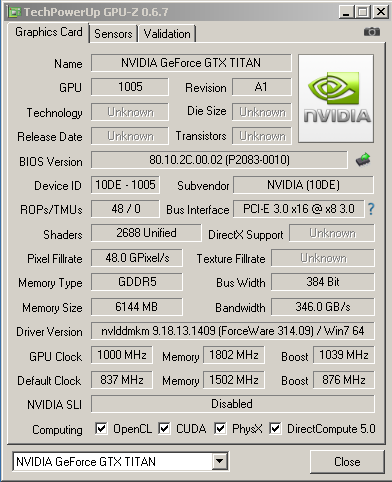Click the NVIDIA SLI field showing Disabled

233,404
